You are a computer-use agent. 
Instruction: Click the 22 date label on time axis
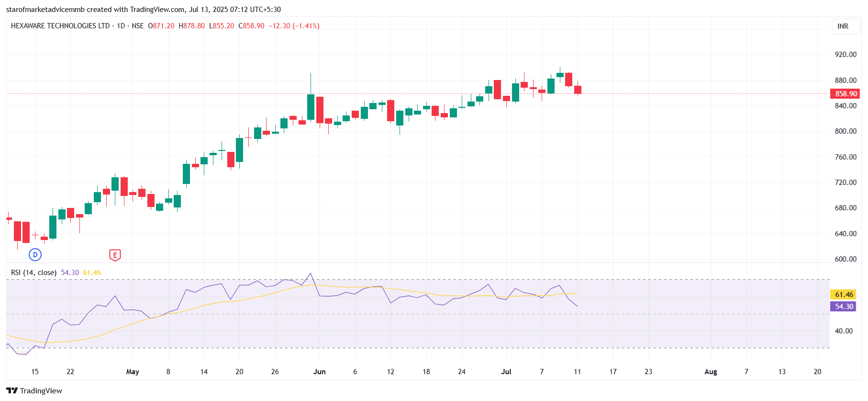70,372
